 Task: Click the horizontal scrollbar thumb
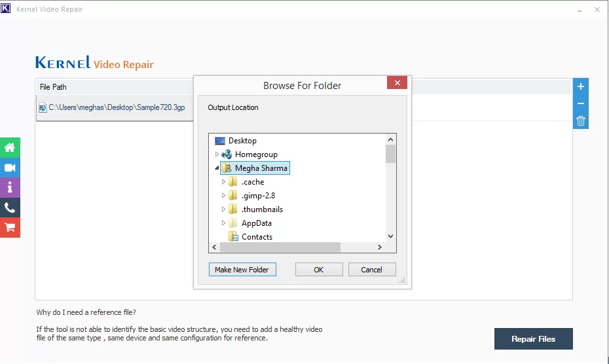point(280,247)
